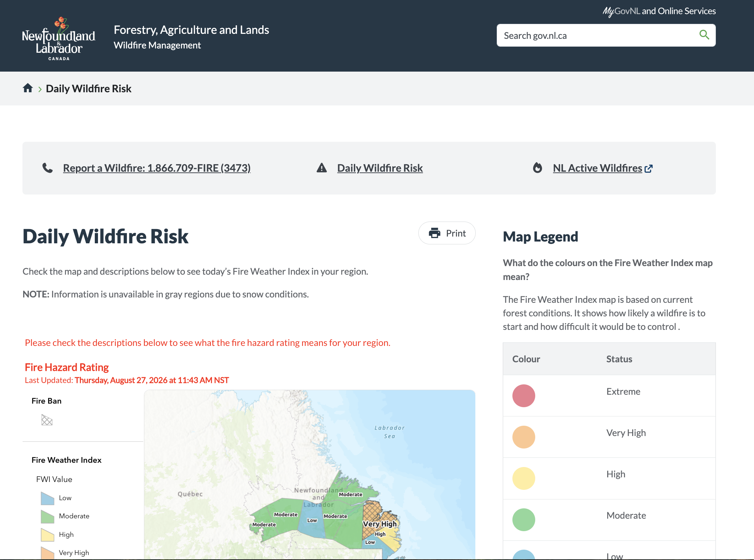
Task: Click the Fire Weather Index legend heading
Action: (x=67, y=460)
